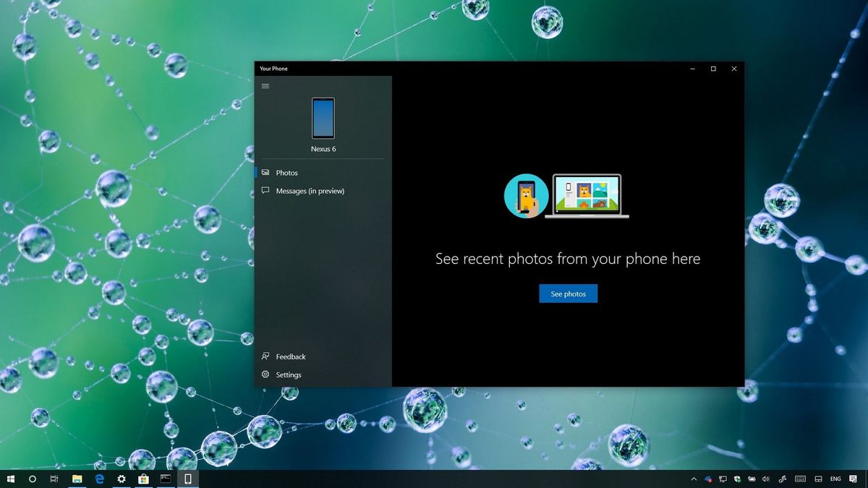Open Settings in Your Phone sidebar
The image size is (868, 488).
(323, 374)
